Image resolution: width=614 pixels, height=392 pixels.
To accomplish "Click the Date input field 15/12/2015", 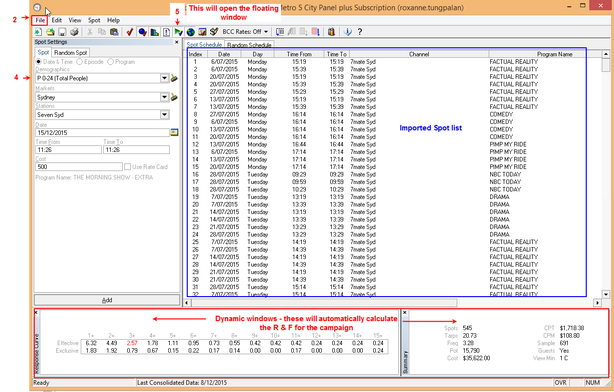I will 103,133.
